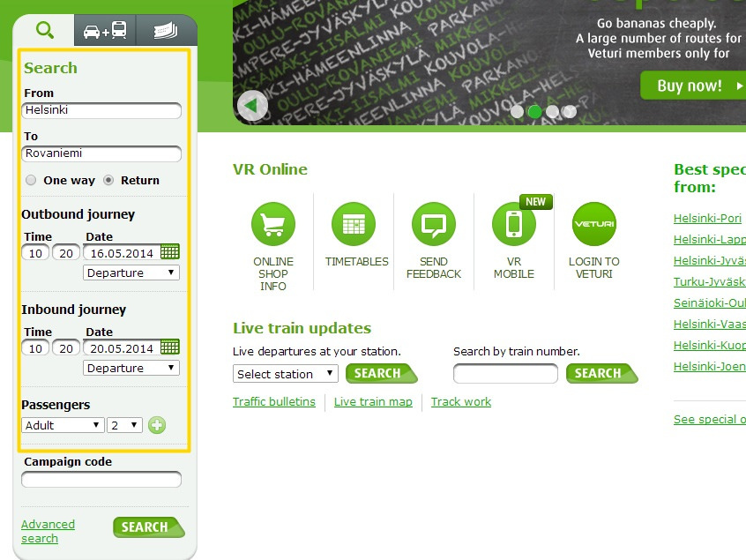The height and width of the screenshot is (560, 746).
Task: Open the Helsinki-Pori offer link
Action: 707,219
